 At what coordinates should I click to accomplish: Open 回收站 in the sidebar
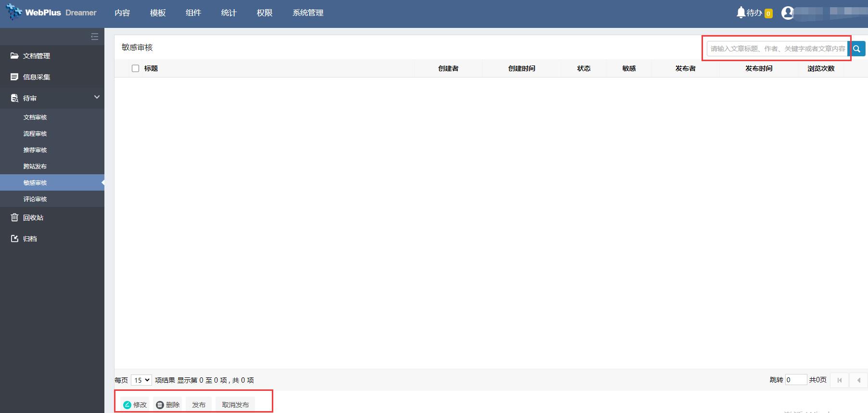click(52, 218)
